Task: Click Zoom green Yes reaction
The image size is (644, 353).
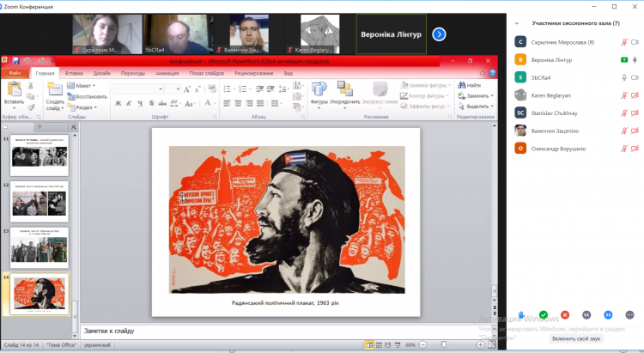Action: pos(543,315)
